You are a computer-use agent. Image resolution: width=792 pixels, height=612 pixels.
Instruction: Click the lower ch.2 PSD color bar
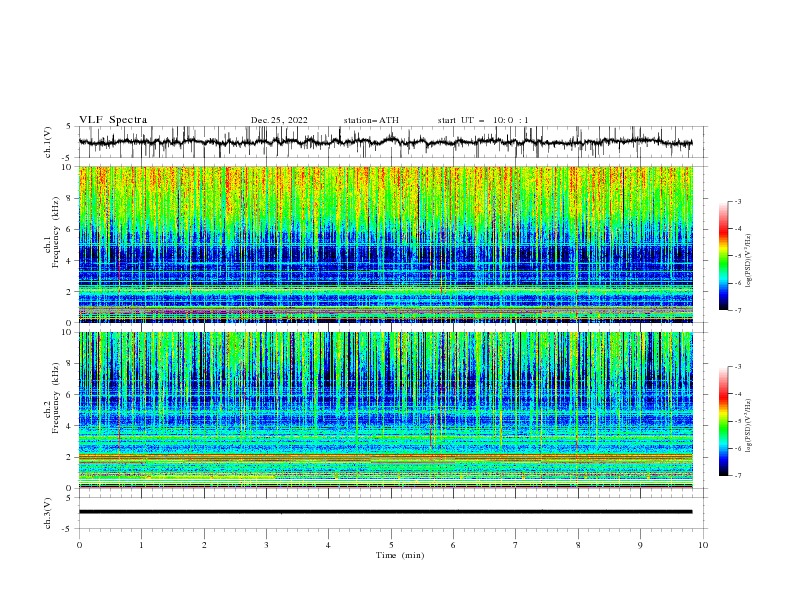tap(723, 421)
